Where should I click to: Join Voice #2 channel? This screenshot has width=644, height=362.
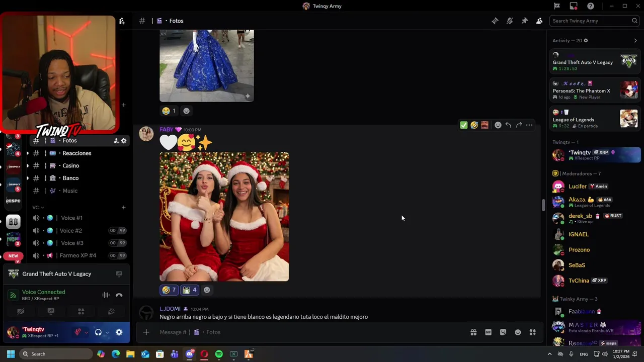click(78, 230)
